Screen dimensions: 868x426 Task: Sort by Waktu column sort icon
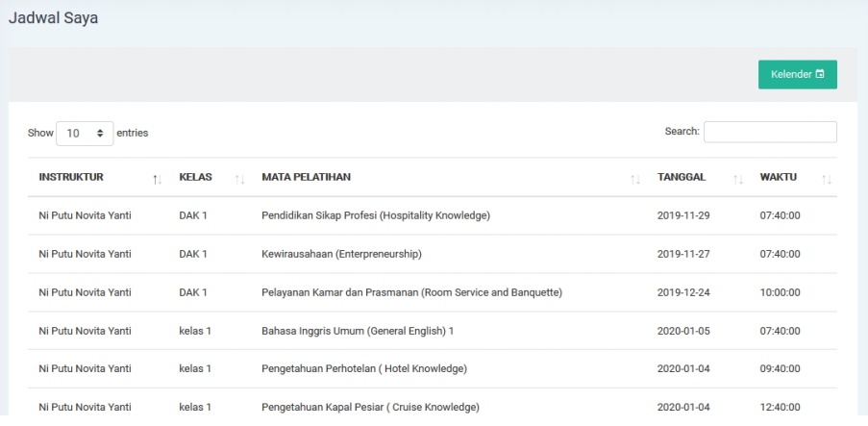click(x=826, y=179)
